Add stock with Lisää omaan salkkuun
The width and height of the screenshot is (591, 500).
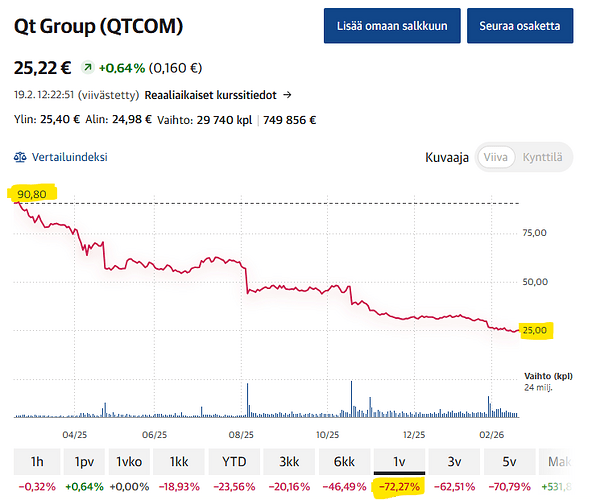[392, 26]
